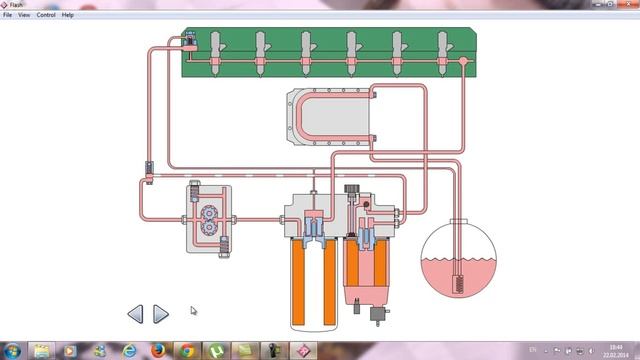
Task: Open the View menu
Action: [24, 15]
